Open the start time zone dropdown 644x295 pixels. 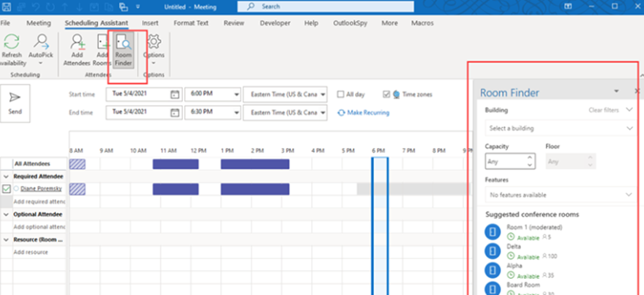coord(323,94)
